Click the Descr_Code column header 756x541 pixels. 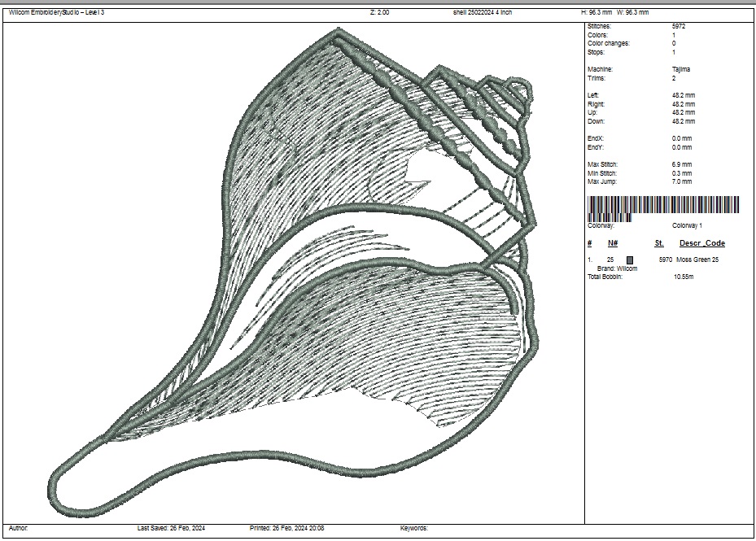(702, 243)
